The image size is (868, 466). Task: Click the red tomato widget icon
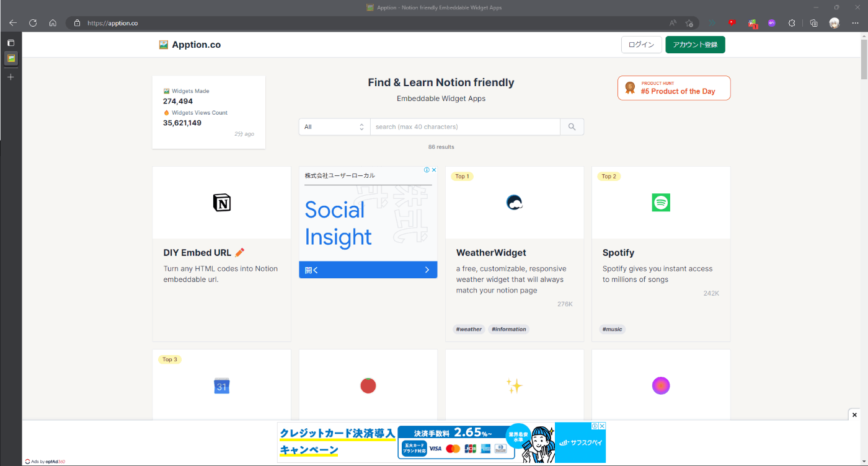tap(368, 386)
